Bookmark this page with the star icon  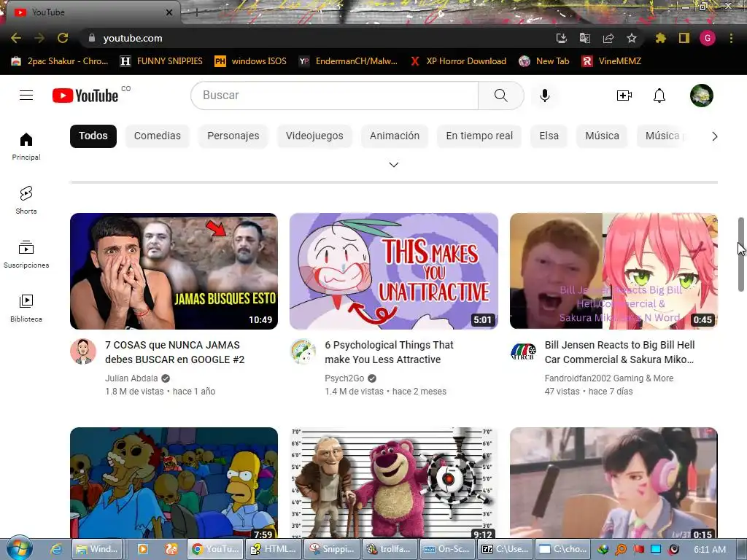pos(632,38)
